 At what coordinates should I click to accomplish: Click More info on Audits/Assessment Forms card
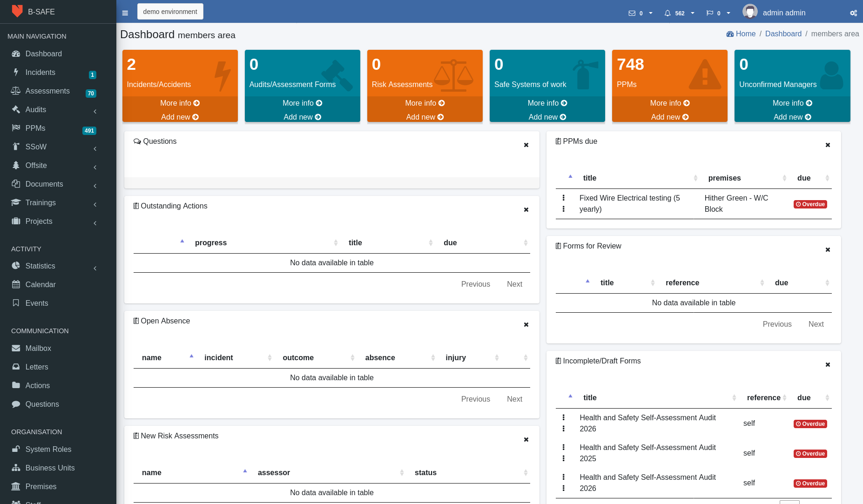[302, 103]
